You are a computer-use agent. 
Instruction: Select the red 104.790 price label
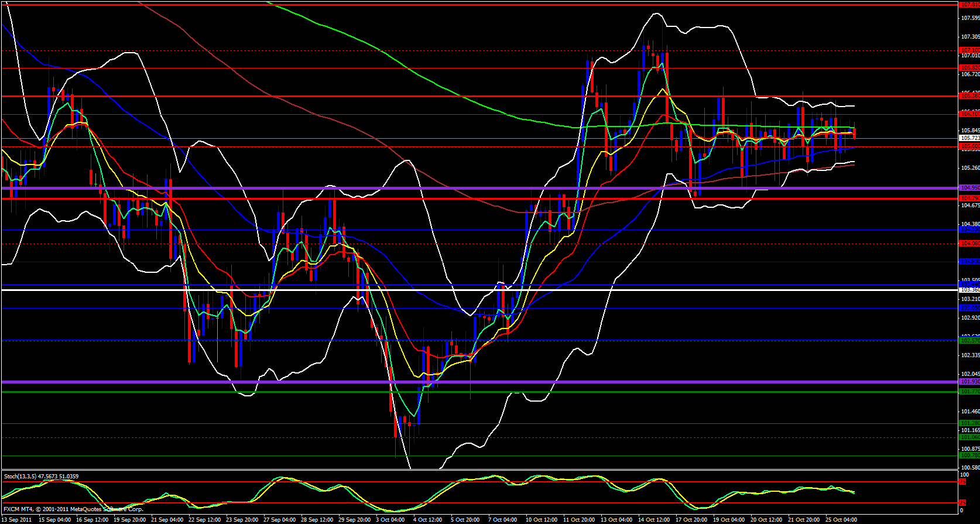point(969,198)
